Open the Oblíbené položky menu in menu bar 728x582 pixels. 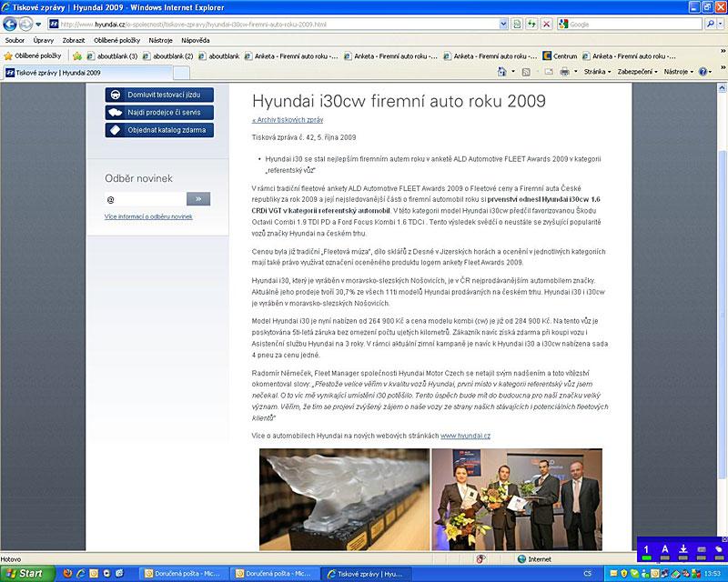tap(116, 40)
